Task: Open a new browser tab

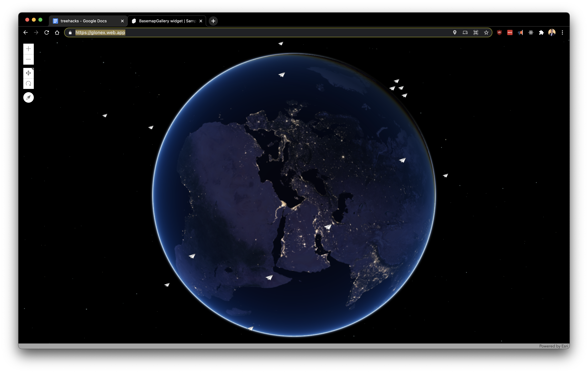Action: coord(213,21)
